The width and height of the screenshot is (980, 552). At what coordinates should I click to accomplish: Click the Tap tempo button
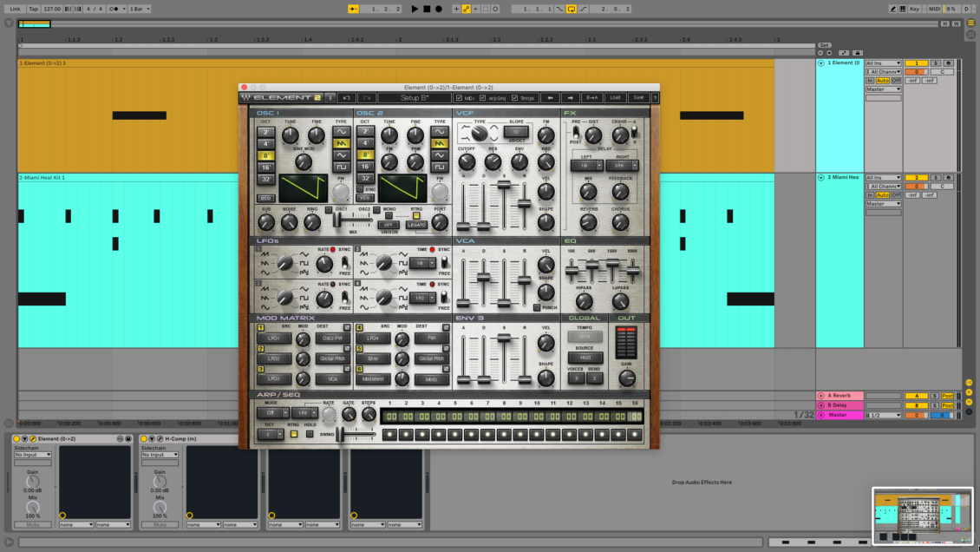click(33, 9)
